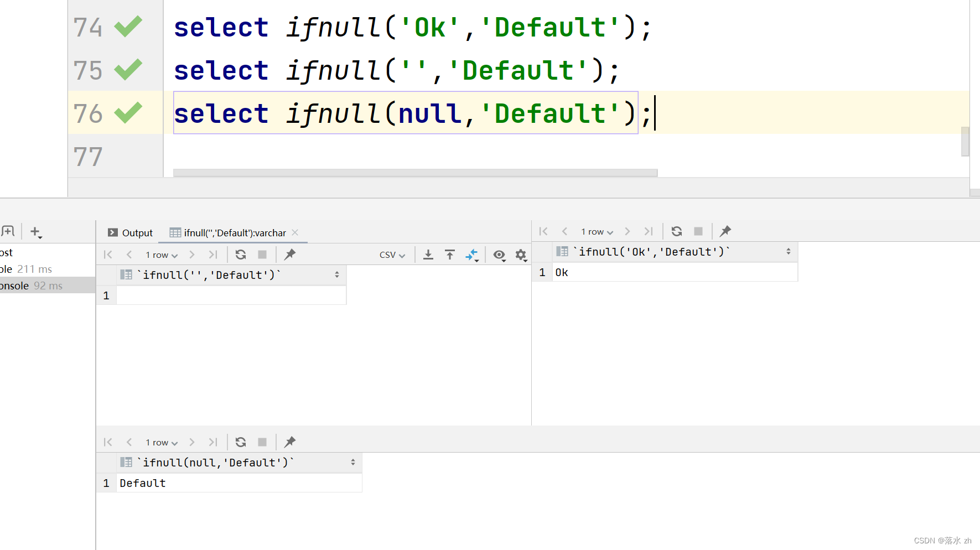Open the 1 row dropdown in the ifnull('Ok','Default') grid
The height and width of the screenshot is (550, 980).
point(597,232)
